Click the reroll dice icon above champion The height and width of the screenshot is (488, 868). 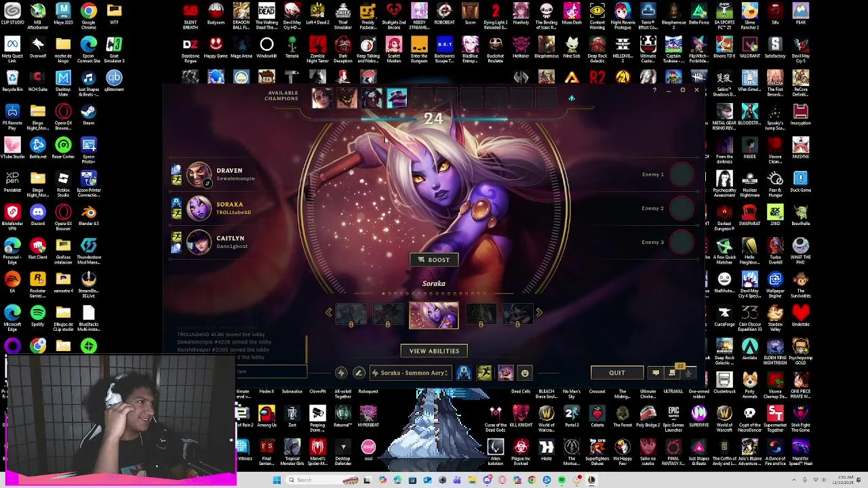tap(572, 99)
